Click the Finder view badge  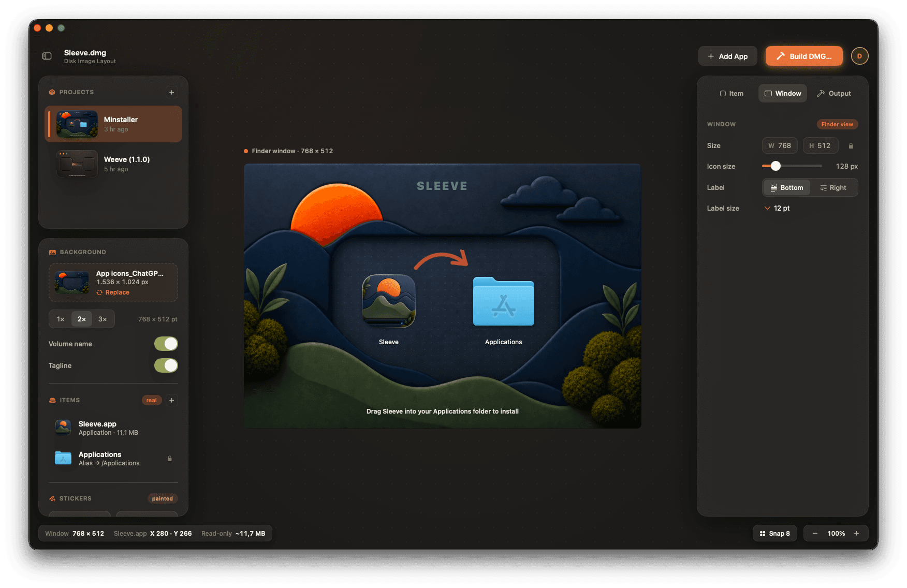coord(837,124)
